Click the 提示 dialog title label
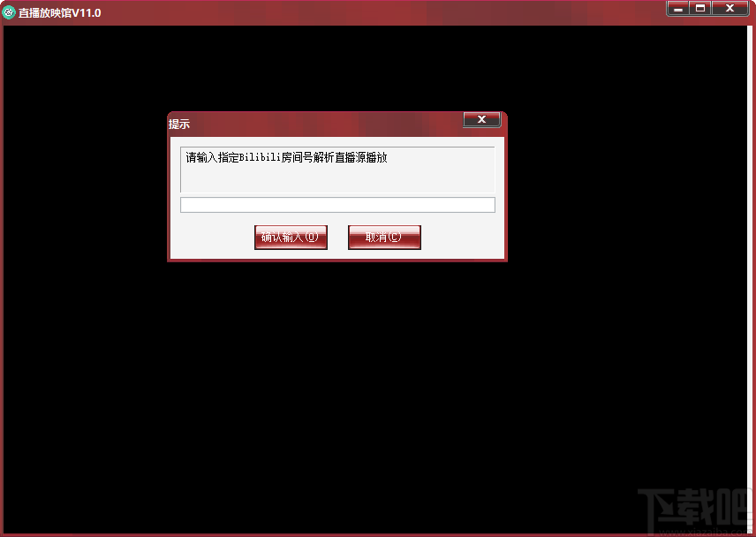Screen dimensions: 756x537 coord(179,125)
